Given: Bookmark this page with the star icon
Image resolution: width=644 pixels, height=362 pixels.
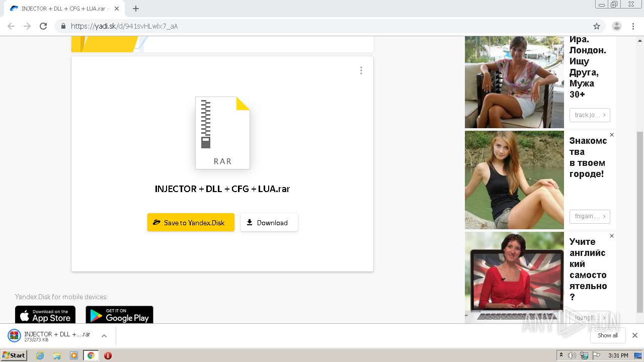Looking at the screenshot, I should point(597,26).
